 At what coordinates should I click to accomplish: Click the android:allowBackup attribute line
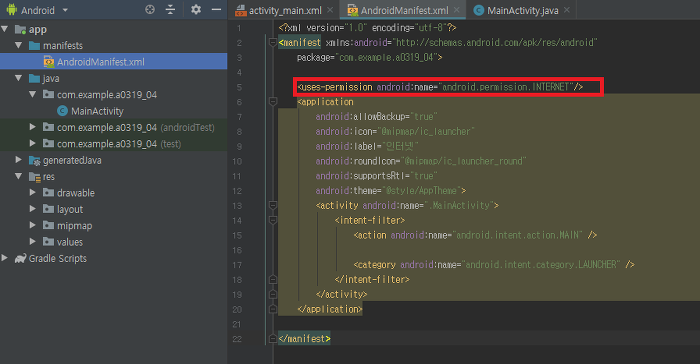pyautogui.click(x=376, y=117)
